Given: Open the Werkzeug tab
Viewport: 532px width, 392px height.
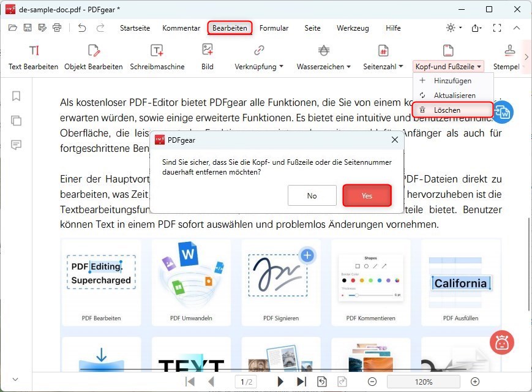Looking at the screenshot, I should click(353, 28).
